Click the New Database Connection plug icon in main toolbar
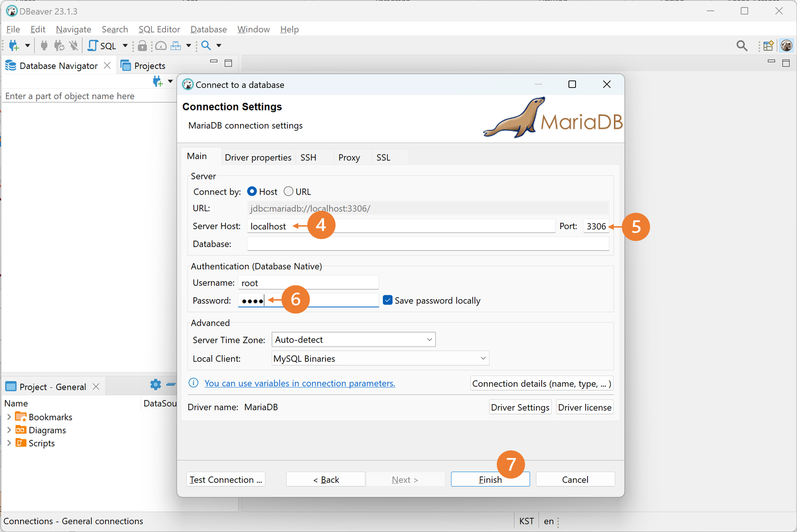 tap(14, 45)
